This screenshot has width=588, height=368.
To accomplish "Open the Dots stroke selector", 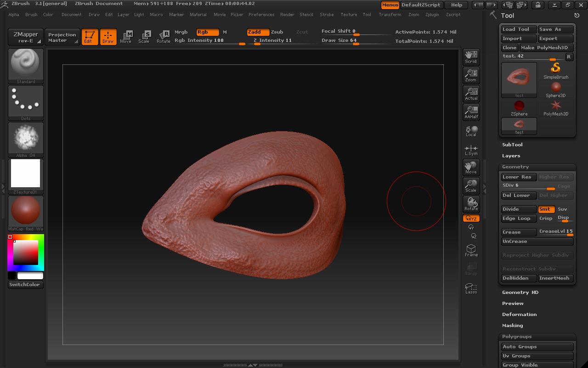I will (26, 103).
